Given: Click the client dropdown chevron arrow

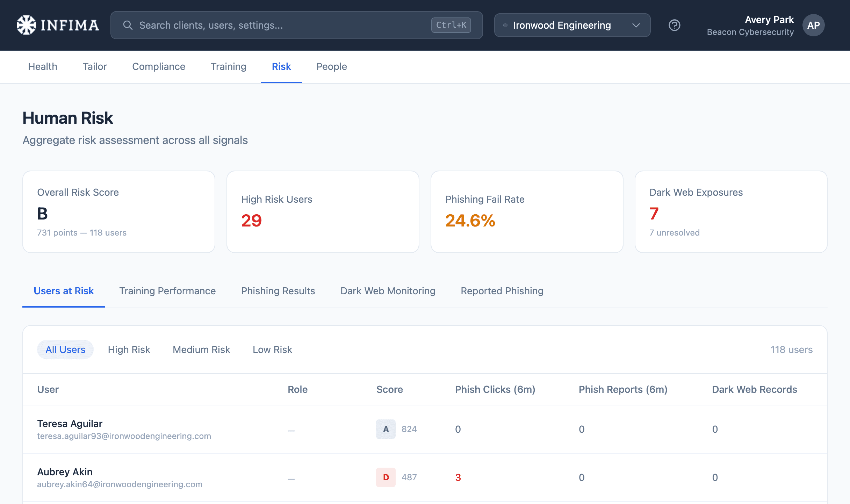Looking at the screenshot, I should (636, 25).
